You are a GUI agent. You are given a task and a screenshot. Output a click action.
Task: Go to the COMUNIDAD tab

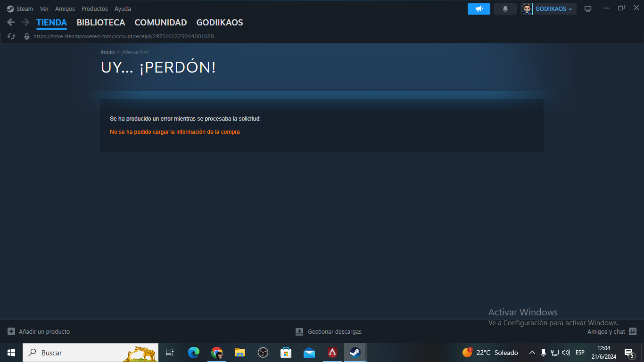(x=160, y=22)
